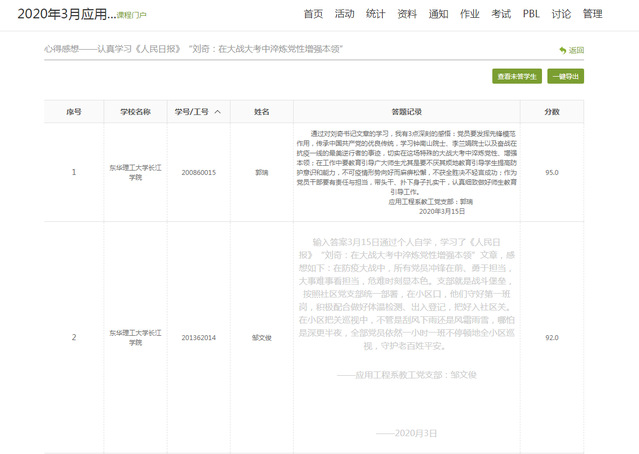Open the 通知 page
Screen dimensions: 639x454
coord(438,14)
